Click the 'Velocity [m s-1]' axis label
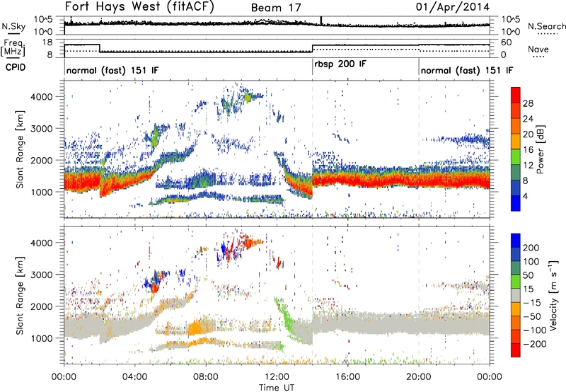Viewport: 566px width, 392px height. tap(553, 296)
